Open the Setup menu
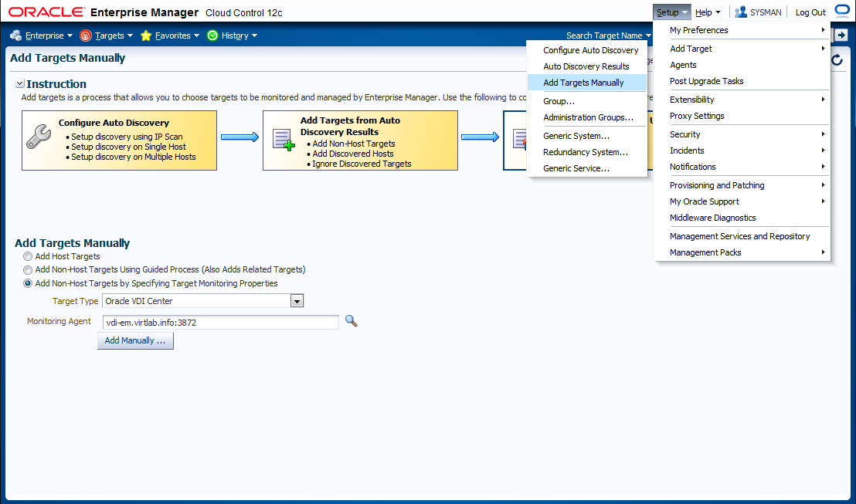Viewport: 856px width, 504px height. (x=671, y=12)
